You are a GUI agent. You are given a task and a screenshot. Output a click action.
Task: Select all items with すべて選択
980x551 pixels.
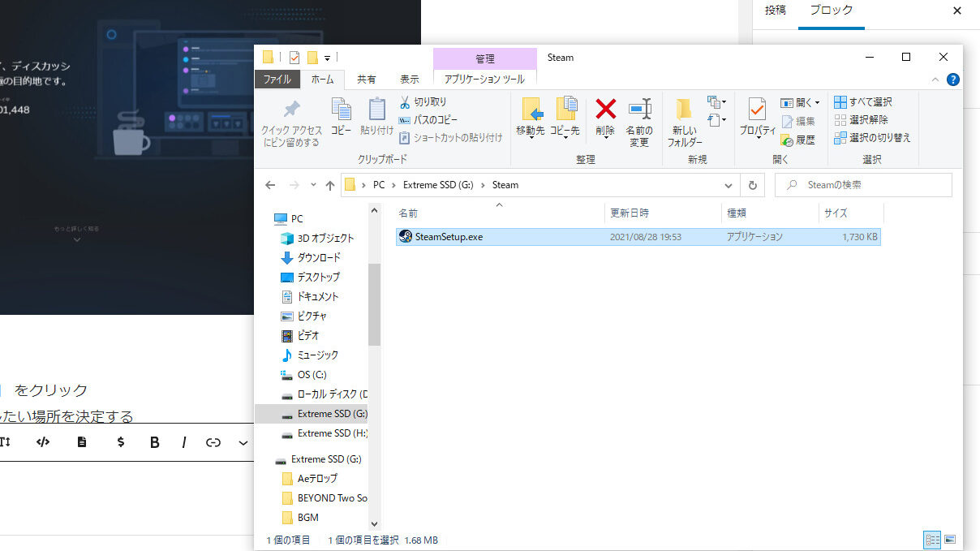[x=863, y=102]
